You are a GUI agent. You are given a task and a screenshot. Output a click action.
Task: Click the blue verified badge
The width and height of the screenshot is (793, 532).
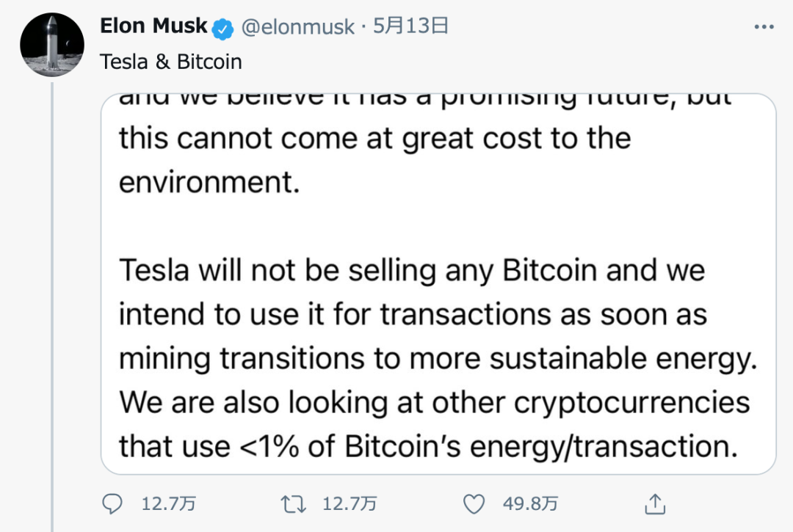pos(222,29)
